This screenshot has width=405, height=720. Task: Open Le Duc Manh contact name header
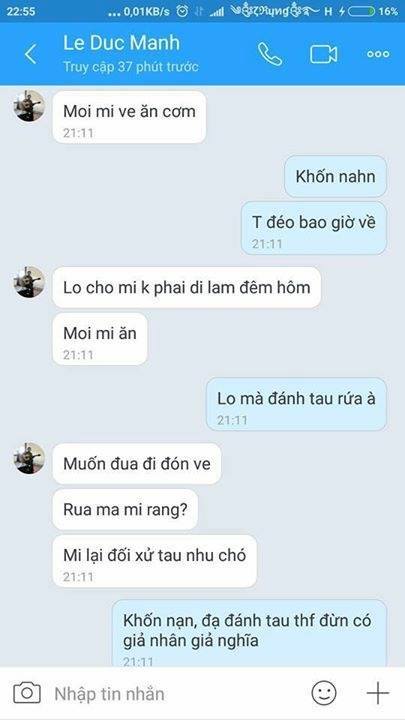tap(121, 43)
